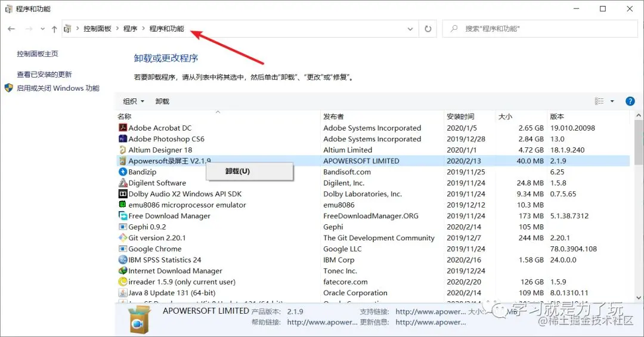Screen dimensions: 644x337
Task: Click the 更新信息 URL in details pane
Action: [431, 322]
